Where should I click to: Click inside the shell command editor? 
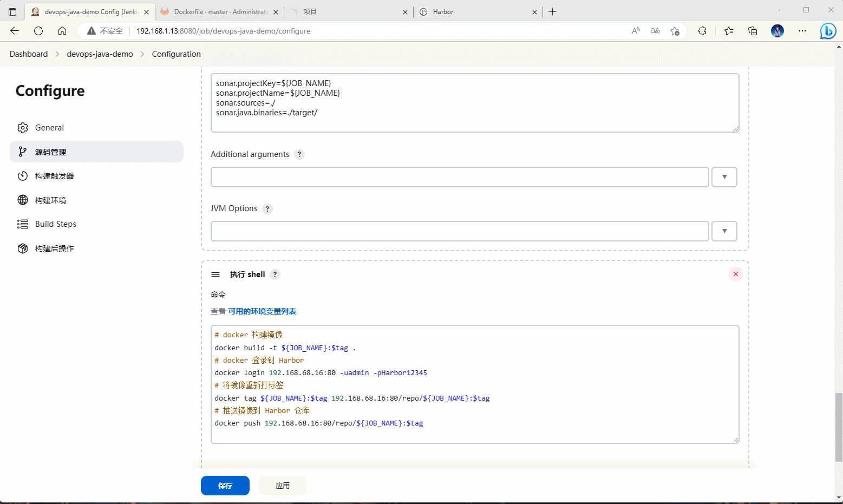pyautogui.click(x=475, y=384)
